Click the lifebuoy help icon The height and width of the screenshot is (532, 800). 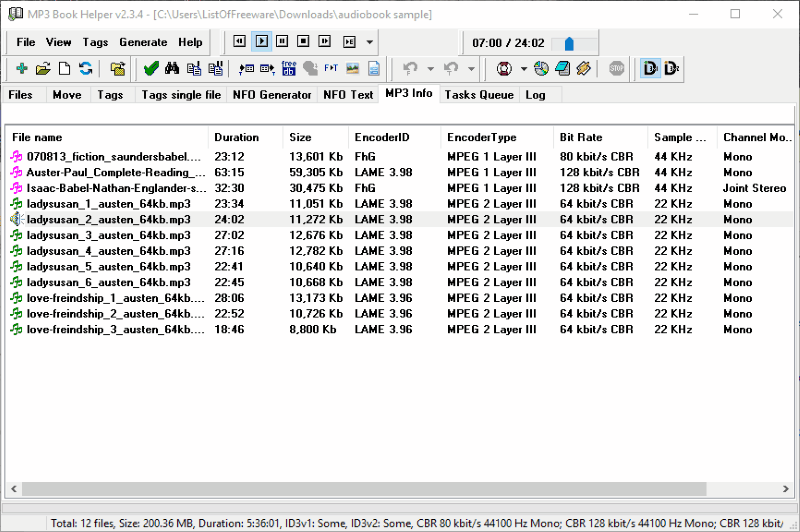(x=504, y=68)
